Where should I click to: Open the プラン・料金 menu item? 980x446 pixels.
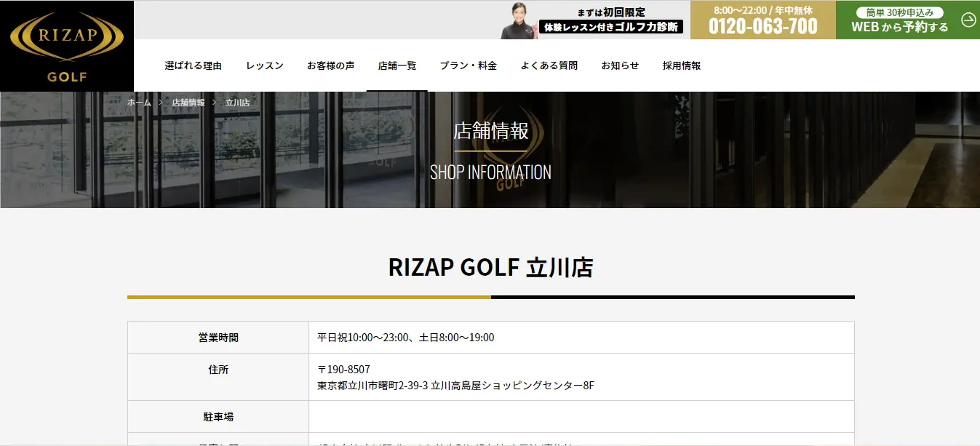[x=469, y=65]
